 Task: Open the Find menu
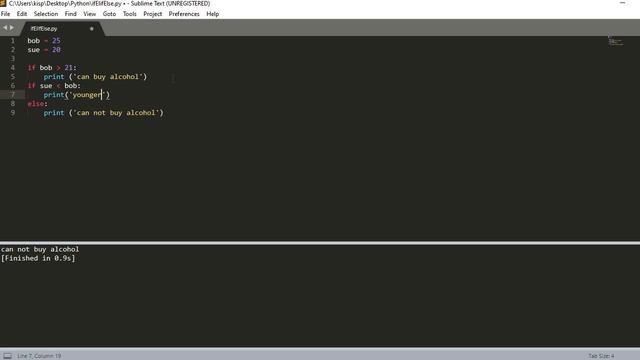[x=71, y=14]
